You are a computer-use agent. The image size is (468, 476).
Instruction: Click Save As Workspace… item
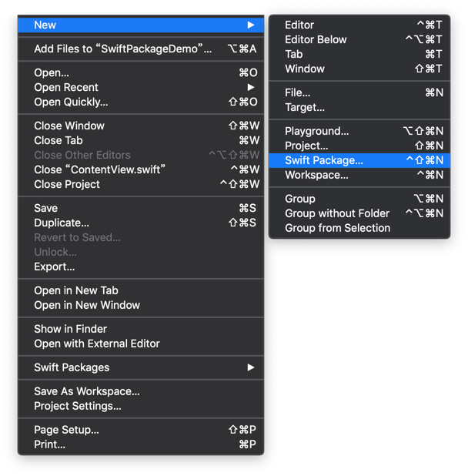click(141, 391)
